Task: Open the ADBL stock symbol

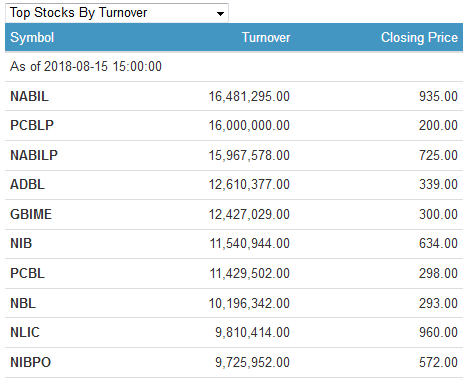Action: coord(27,184)
